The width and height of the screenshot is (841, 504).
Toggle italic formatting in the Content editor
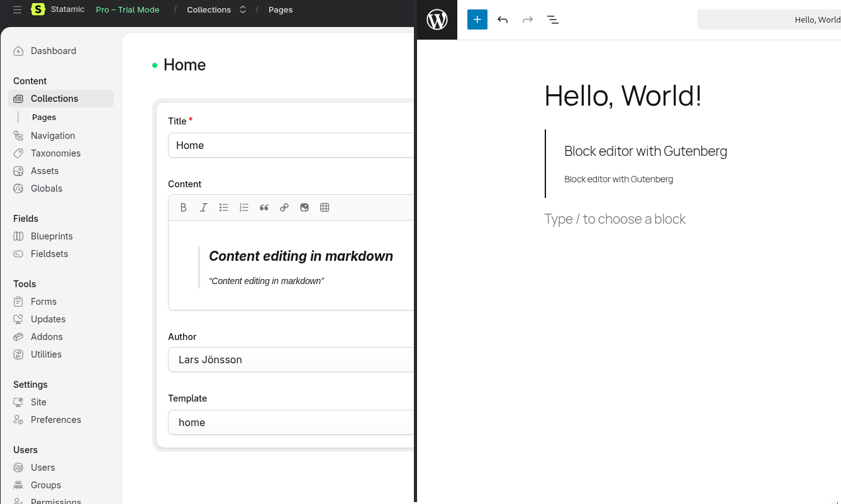point(203,207)
